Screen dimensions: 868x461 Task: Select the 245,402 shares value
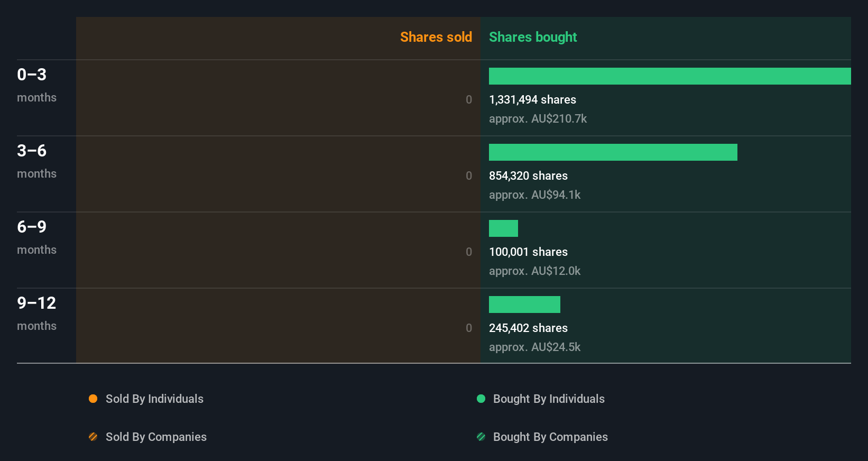click(x=528, y=328)
